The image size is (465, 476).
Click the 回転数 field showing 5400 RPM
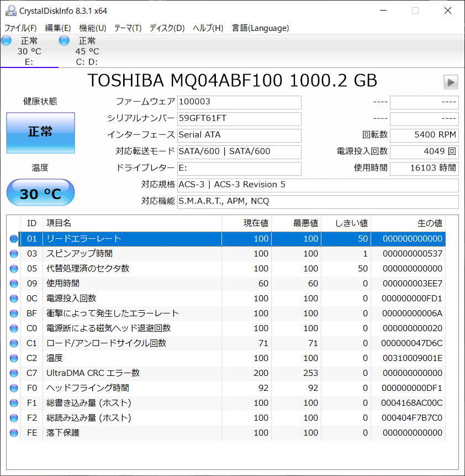pos(424,135)
